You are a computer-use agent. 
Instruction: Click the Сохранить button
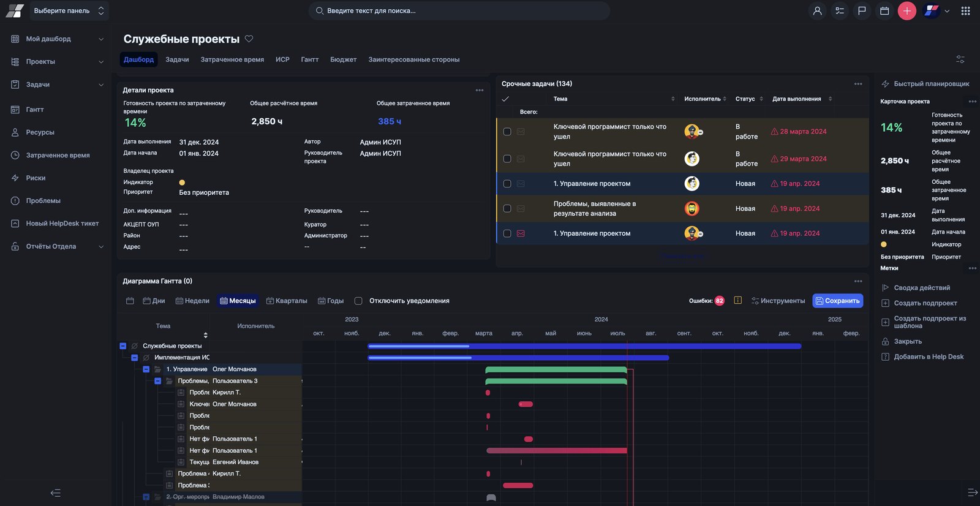pos(837,301)
